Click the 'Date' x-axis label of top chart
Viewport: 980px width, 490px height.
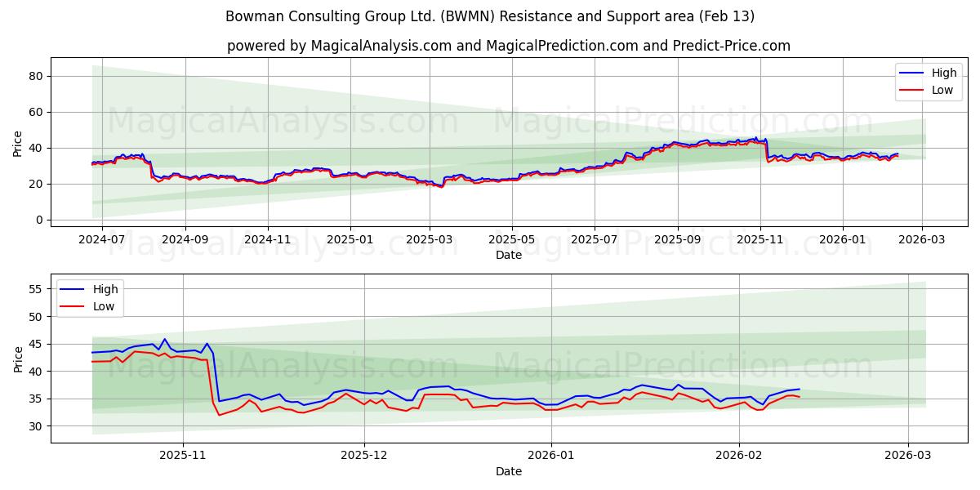508,255
